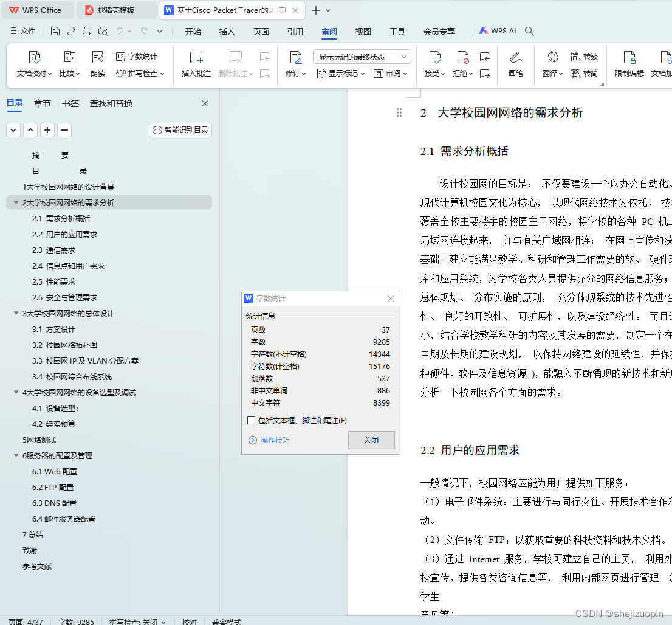Switch to the 插入 ribbon tab
This screenshot has height=625, width=672.
click(227, 32)
